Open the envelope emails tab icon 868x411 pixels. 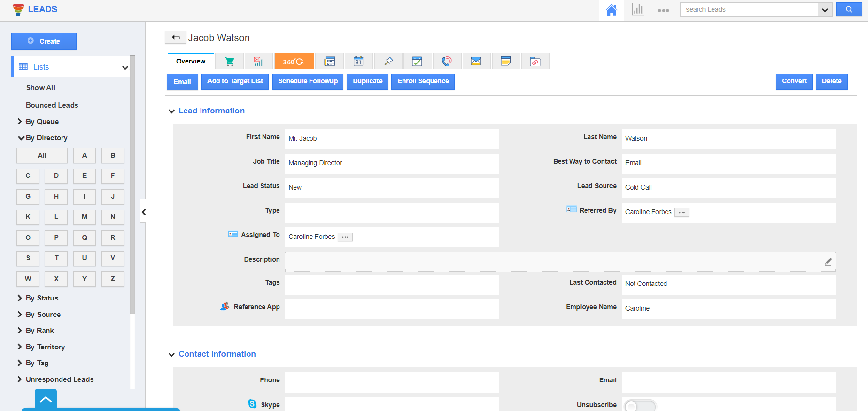(x=476, y=62)
